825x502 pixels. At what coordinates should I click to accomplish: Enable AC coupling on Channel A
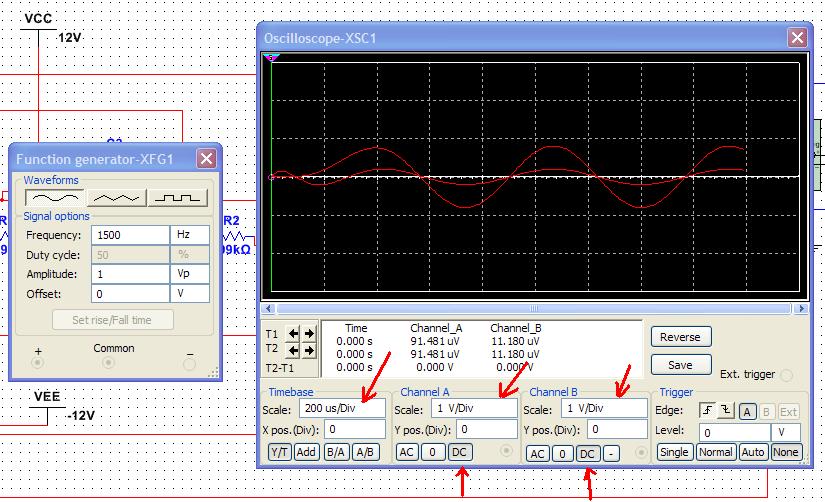407,452
